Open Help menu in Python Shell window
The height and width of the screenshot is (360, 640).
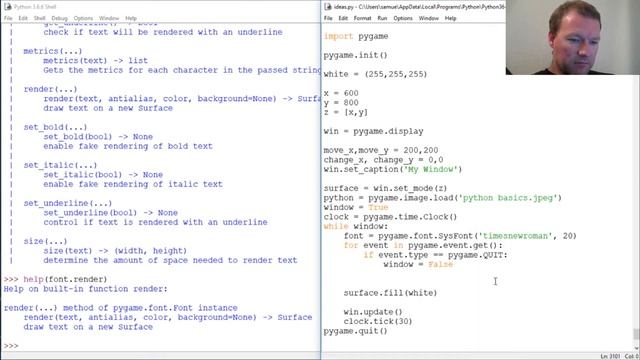[x=131, y=18]
